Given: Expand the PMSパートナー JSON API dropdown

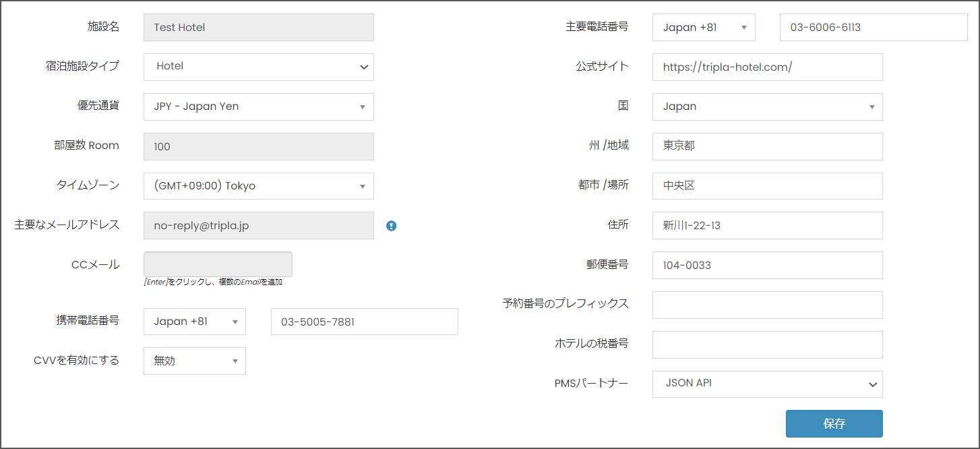Looking at the screenshot, I should coord(767,384).
